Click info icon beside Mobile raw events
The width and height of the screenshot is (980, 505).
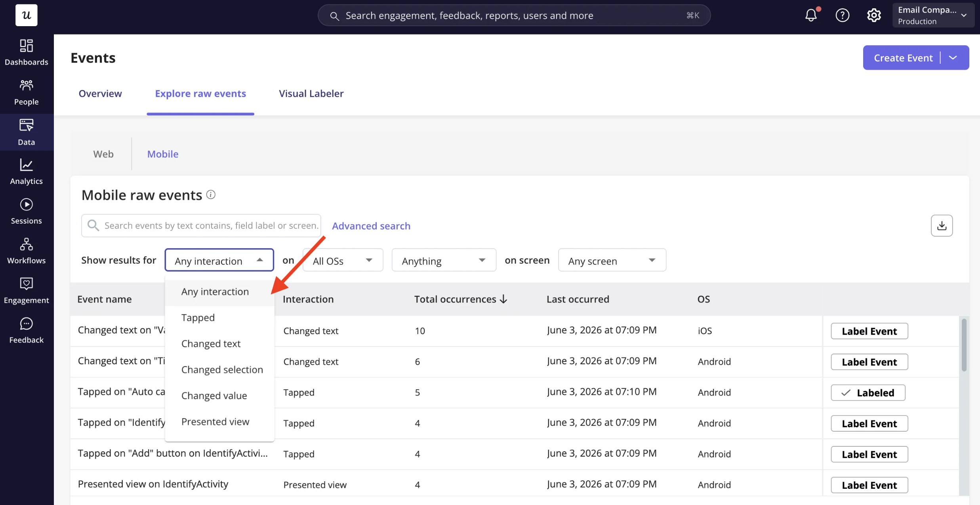click(x=211, y=195)
